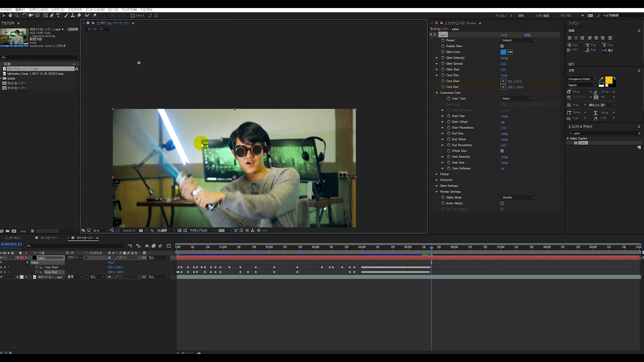Click the Saber effect About link
This screenshot has width=644, height=362.
527,35
